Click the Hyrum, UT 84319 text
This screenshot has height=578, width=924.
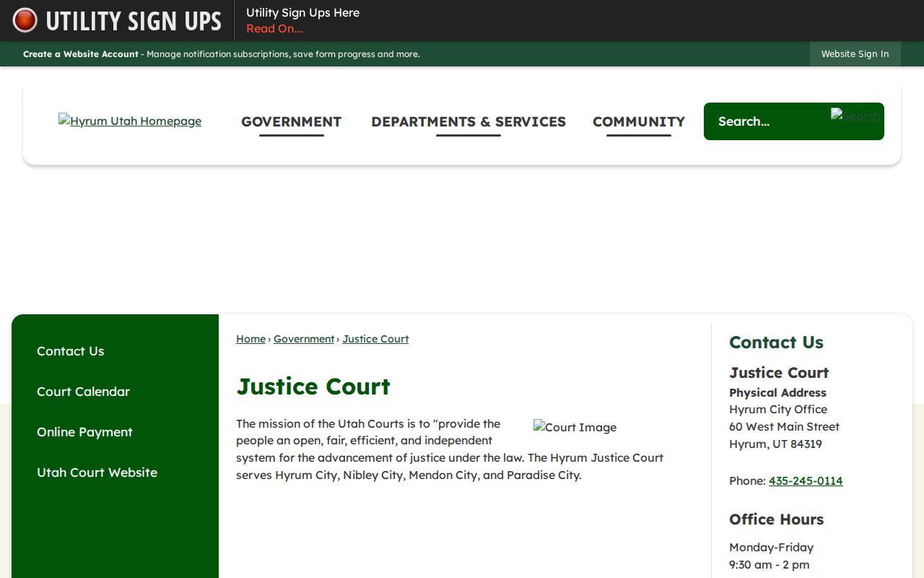pos(775,444)
